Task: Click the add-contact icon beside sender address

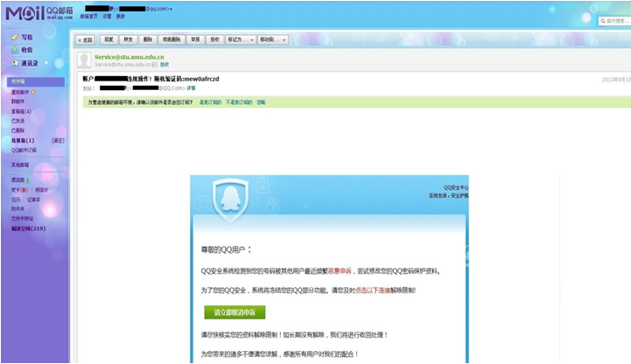Action: tap(155, 65)
